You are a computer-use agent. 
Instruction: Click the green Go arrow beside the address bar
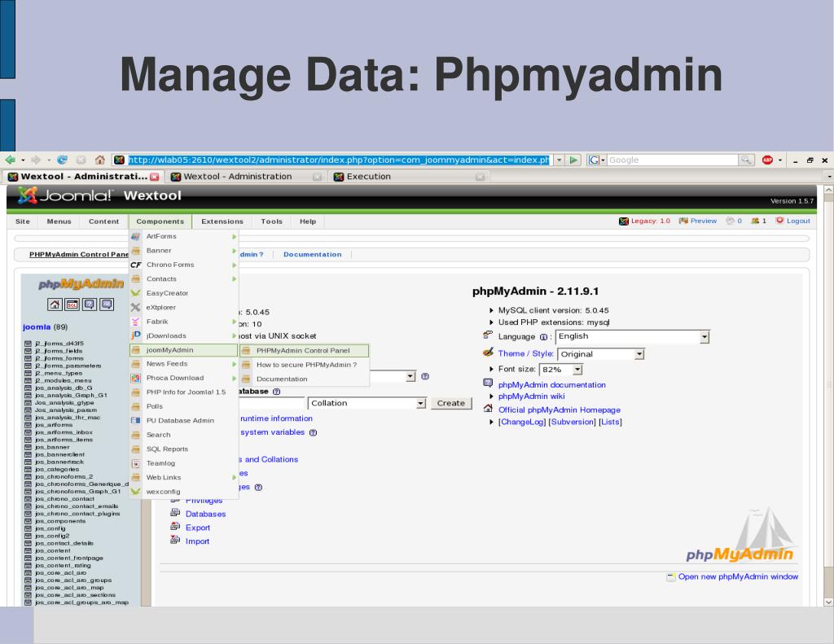point(573,160)
